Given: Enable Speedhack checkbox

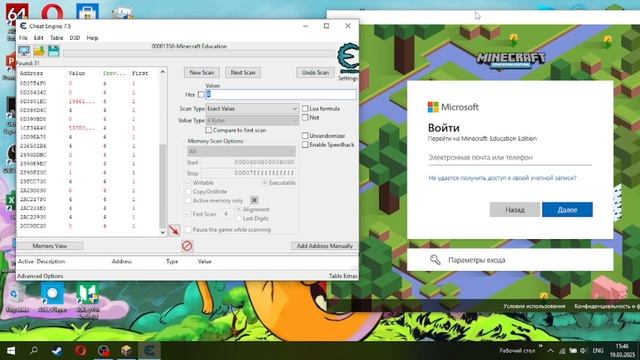Looking at the screenshot, I should 305,144.
